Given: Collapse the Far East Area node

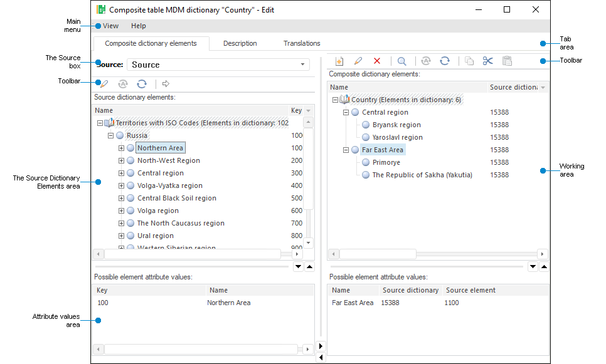Looking at the screenshot, I should coord(346,150).
